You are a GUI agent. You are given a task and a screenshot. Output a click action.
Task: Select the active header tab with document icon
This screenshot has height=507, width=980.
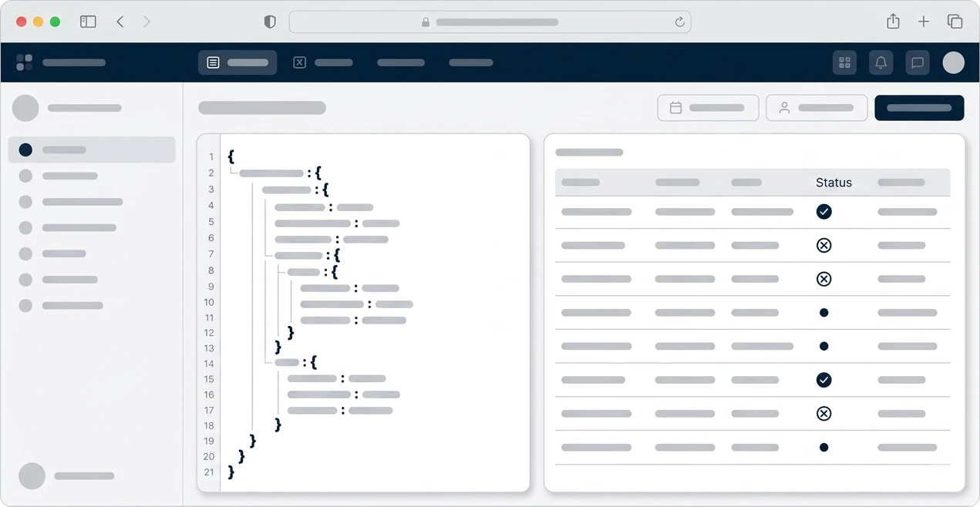237,62
